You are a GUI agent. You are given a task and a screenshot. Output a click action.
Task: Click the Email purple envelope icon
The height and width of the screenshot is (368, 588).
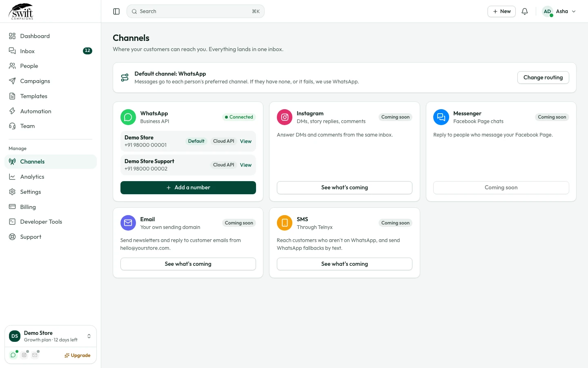pyautogui.click(x=128, y=223)
